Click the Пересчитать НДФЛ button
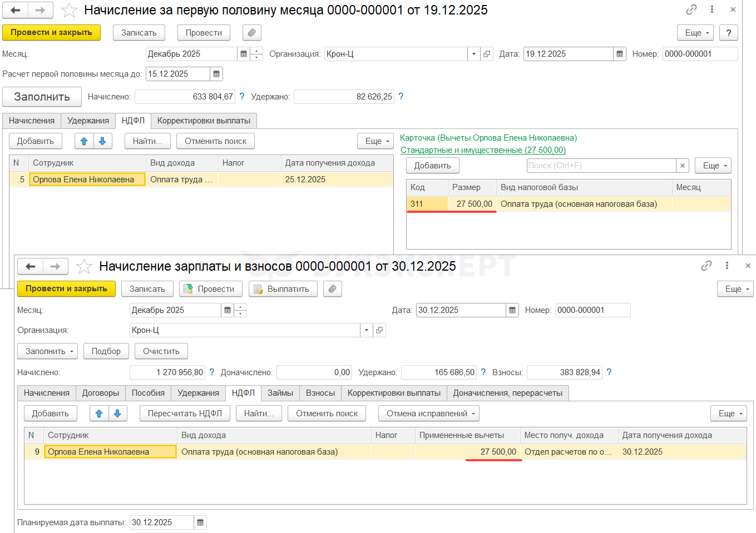This screenshot has width=756, height=533. coord(185,414)
